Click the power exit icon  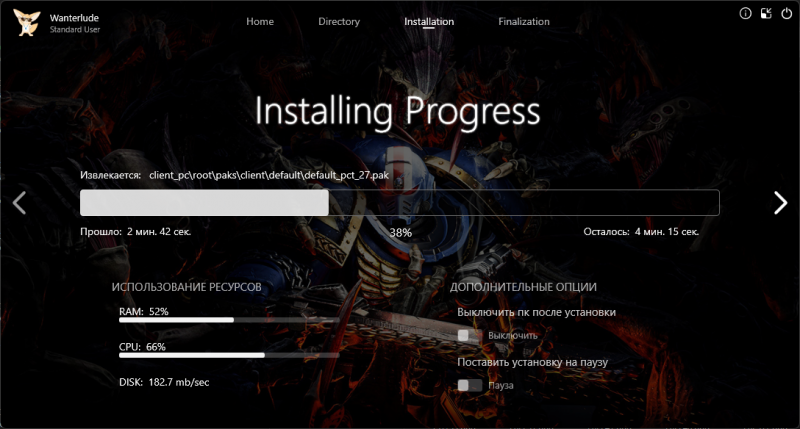pyautogui.click(x=787, y=14)
